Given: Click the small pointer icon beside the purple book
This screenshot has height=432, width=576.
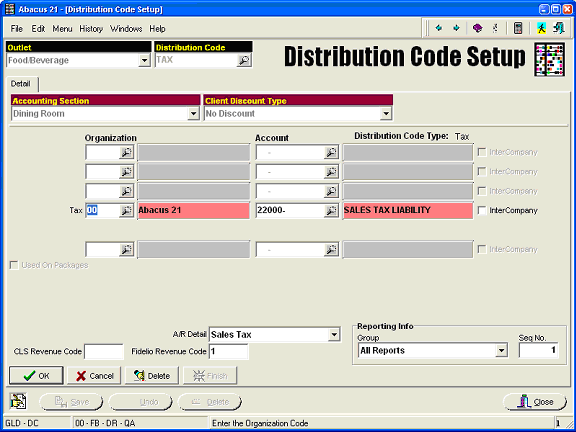Looking at the screenshot, I should [496, 28].
